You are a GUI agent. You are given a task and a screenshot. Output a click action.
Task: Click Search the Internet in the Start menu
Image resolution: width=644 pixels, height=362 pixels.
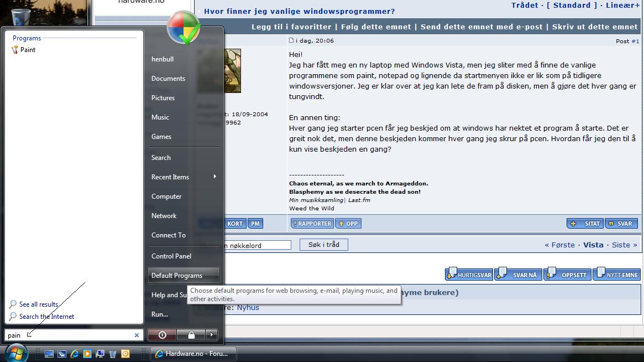tap(41, 317)
